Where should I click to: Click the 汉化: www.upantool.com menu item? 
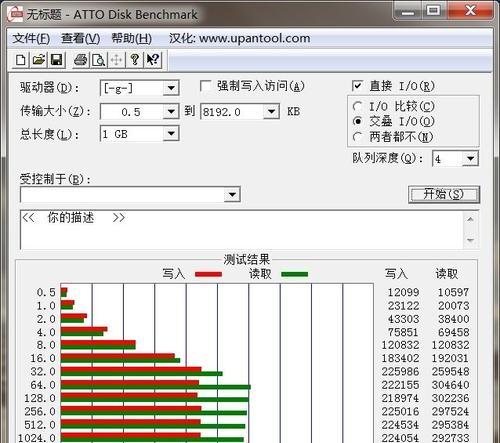pos(239,38)
